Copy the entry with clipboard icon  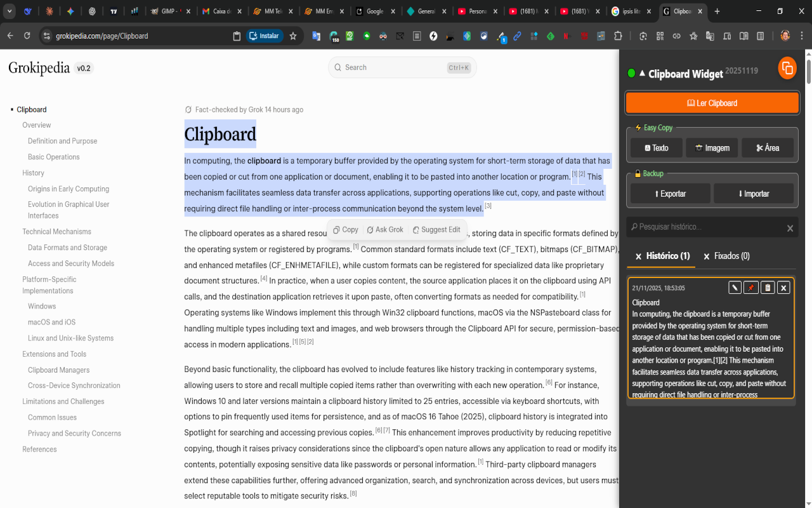click(768, 288)
